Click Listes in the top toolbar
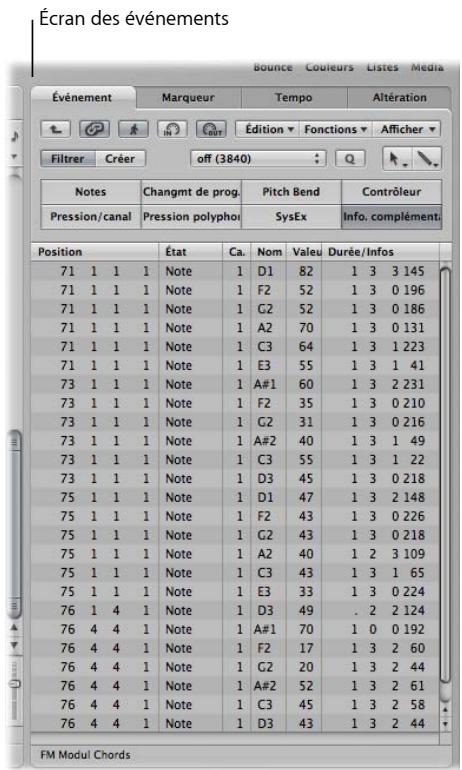The width and height of the screenshot is (462, 770). click(382, 67)
